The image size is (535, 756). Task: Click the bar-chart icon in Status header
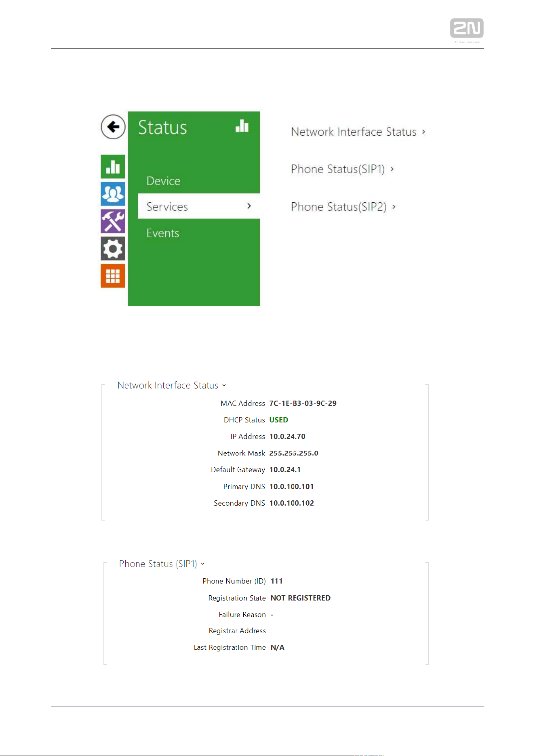(242, 126)
